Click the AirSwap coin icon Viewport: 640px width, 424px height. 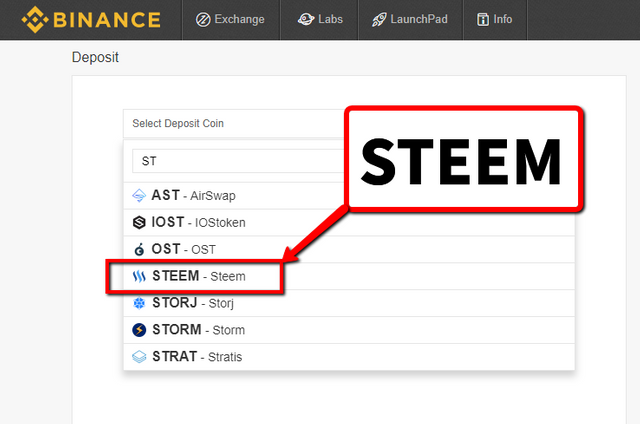tap(139, 195)
